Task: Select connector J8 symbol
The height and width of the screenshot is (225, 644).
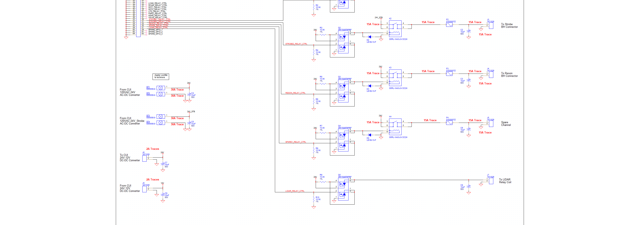Action: (x=145, y=158)
